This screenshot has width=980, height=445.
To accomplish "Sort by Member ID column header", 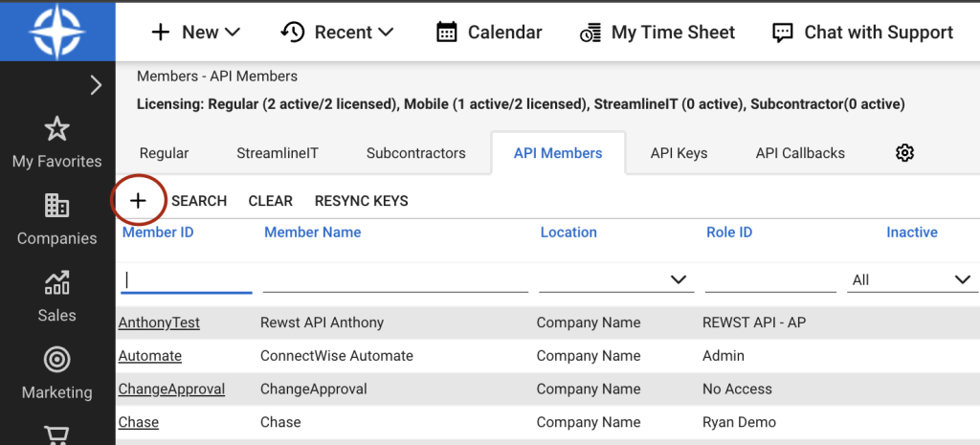I will pyautogui.click(x=158, y=233).
